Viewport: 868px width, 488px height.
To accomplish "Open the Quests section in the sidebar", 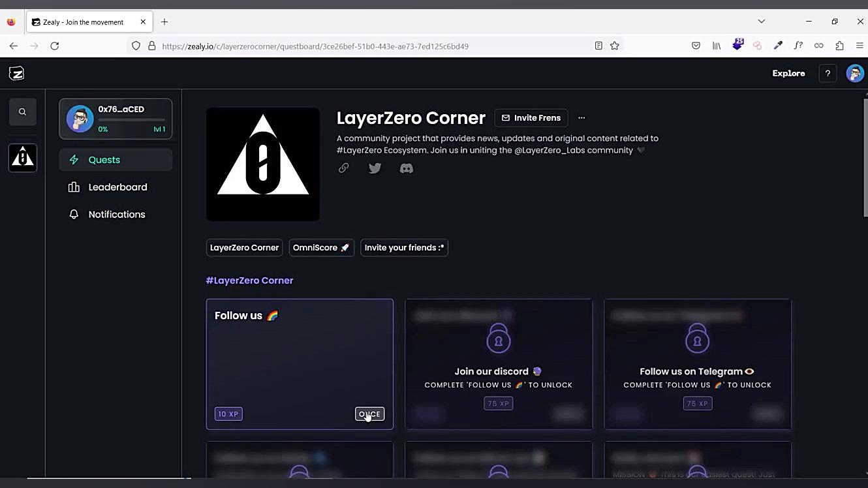I will (x=116, y=160).
